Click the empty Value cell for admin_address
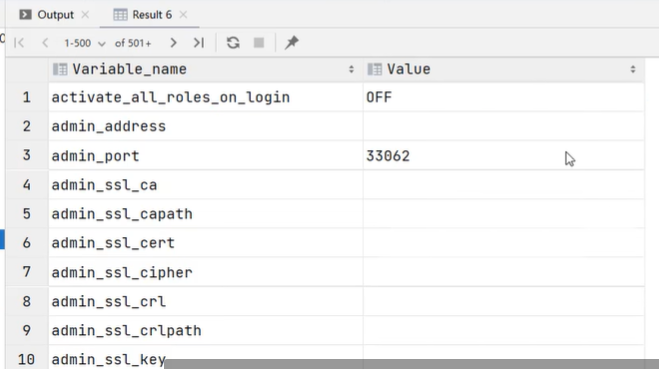Image resolution: width=659 pixels, height=369 pixels. pos(503,127)
